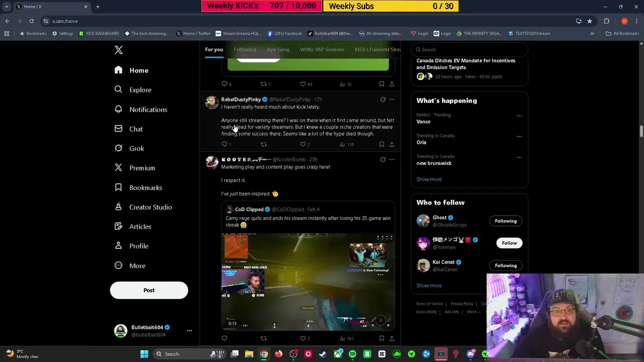Open Grok in the left sidebar

tap(129, 148)
